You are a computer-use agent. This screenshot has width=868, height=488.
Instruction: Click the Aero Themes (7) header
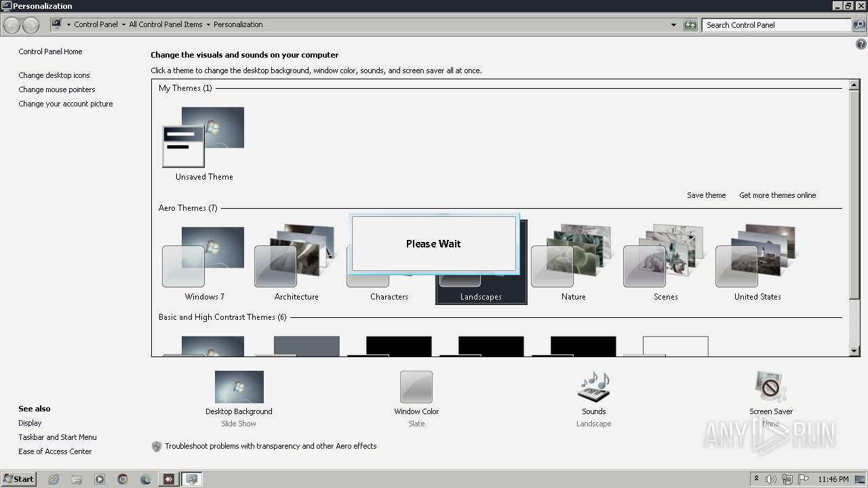point(188,208)
